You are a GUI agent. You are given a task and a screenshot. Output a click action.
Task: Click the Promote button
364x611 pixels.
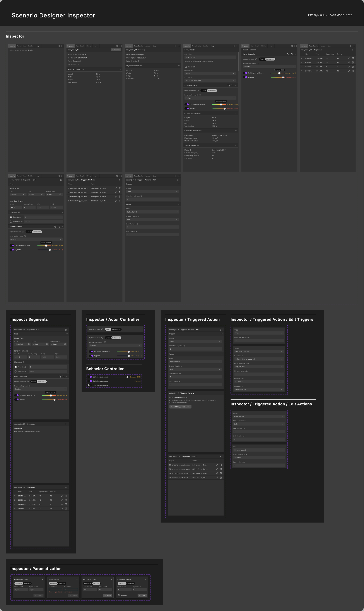(116, 50)
